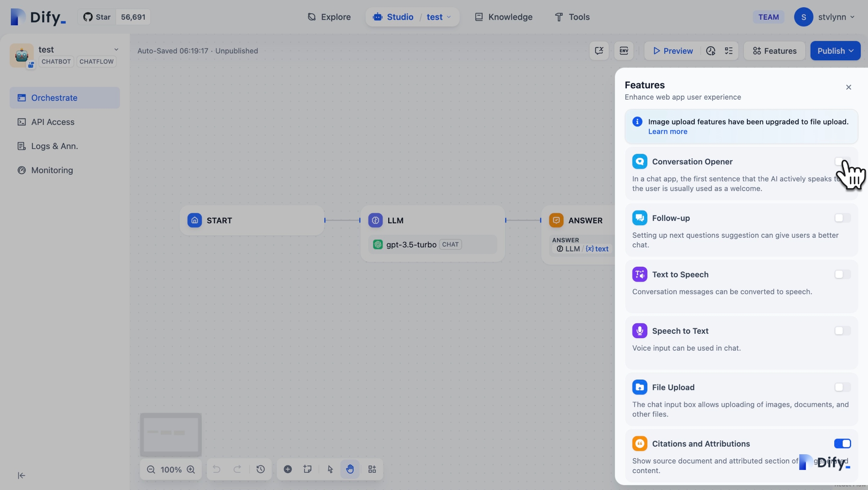The width and height of the screenshot is (868, 490).
Task: Click the zoom in magnifier icon
Action: point(191,470)
